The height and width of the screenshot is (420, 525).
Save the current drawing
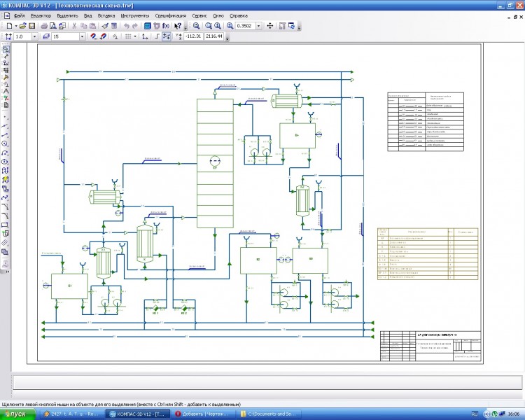[31, 26]
